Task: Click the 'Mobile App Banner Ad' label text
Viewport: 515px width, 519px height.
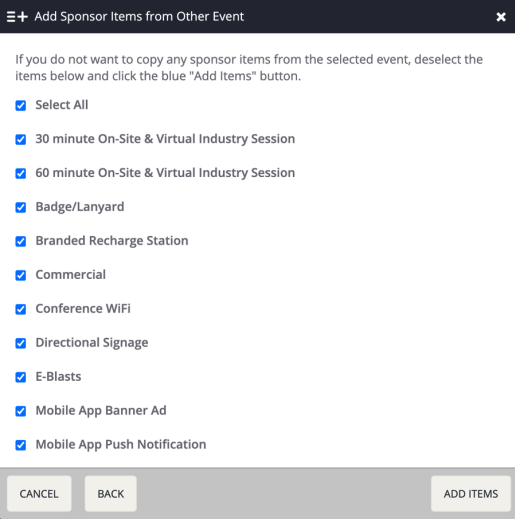Action: 101,411
